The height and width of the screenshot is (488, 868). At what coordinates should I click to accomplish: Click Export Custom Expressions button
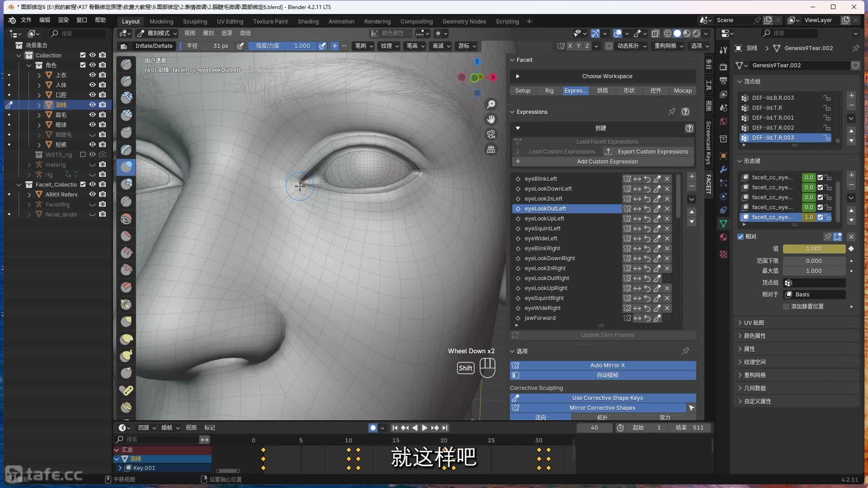649,152
